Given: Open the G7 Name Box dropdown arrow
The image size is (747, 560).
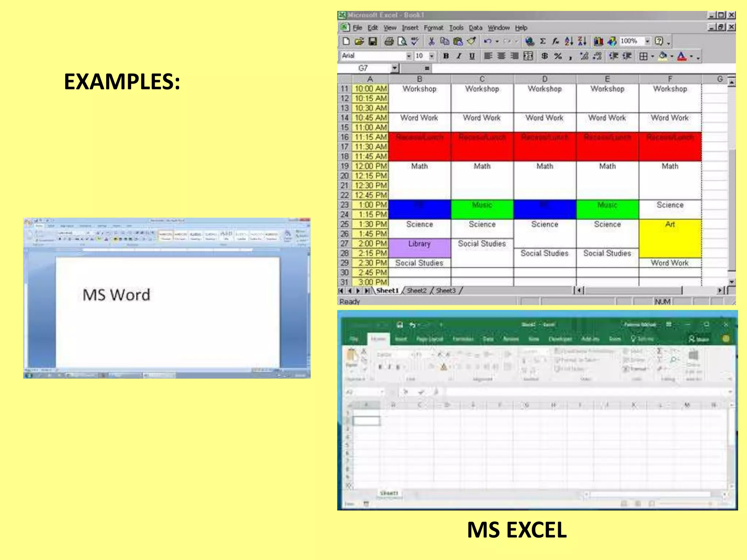Looking at the screenshot, I should [395, 68].
